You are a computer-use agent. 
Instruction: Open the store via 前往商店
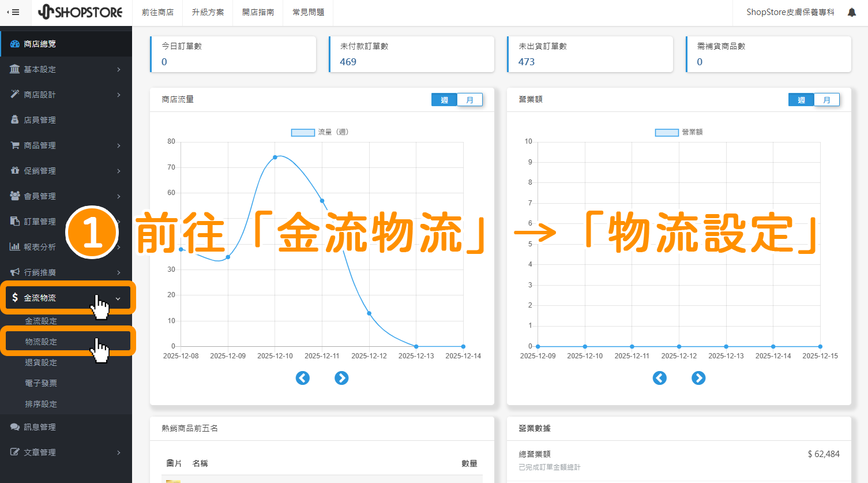[157, 13]
